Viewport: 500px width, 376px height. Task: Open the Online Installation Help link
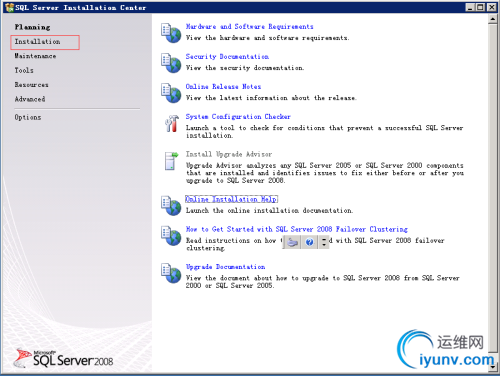pyautogui.click(x=231, y=199)
